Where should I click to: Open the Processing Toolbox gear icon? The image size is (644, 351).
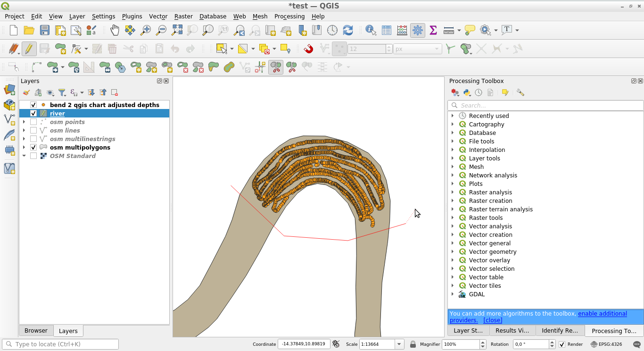point(418,30)
